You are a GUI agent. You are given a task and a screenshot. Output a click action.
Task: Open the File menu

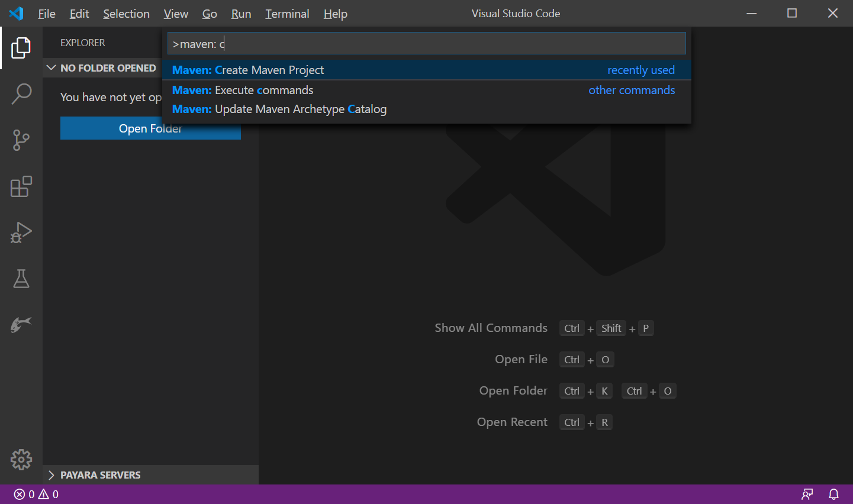coord(46,14)
